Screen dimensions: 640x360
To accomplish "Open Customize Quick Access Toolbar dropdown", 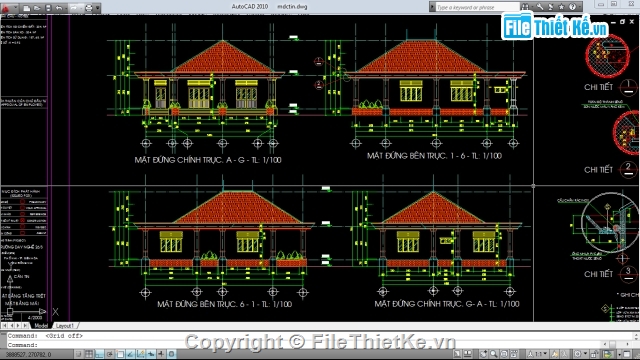I will pyautogui.click(x=98, y=8).
